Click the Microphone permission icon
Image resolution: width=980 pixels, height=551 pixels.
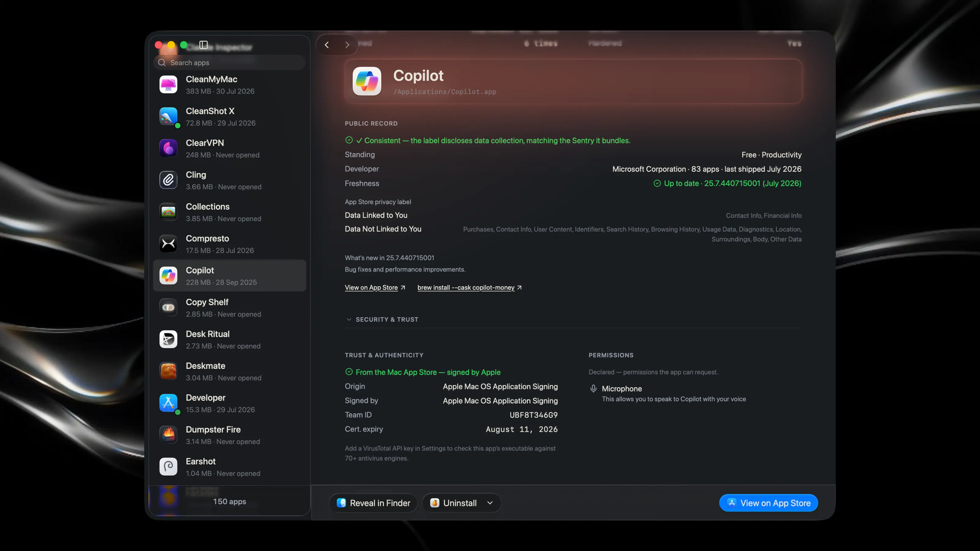(593, 389)
